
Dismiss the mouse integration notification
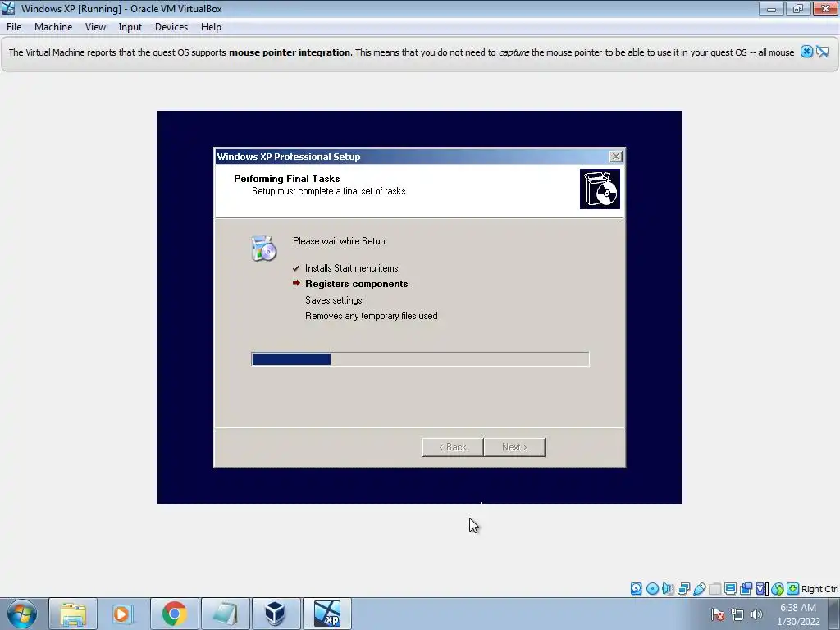807,52
